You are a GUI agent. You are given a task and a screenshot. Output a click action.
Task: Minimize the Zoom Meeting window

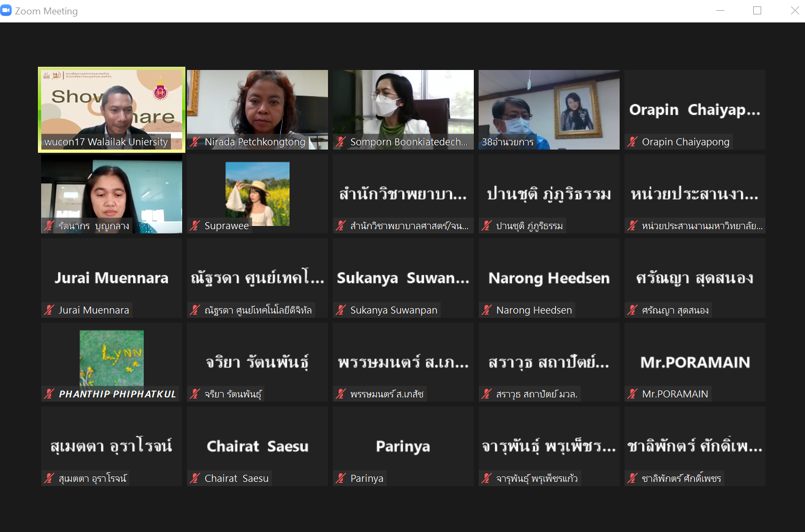pyautogui.click(x=720, y=11)
